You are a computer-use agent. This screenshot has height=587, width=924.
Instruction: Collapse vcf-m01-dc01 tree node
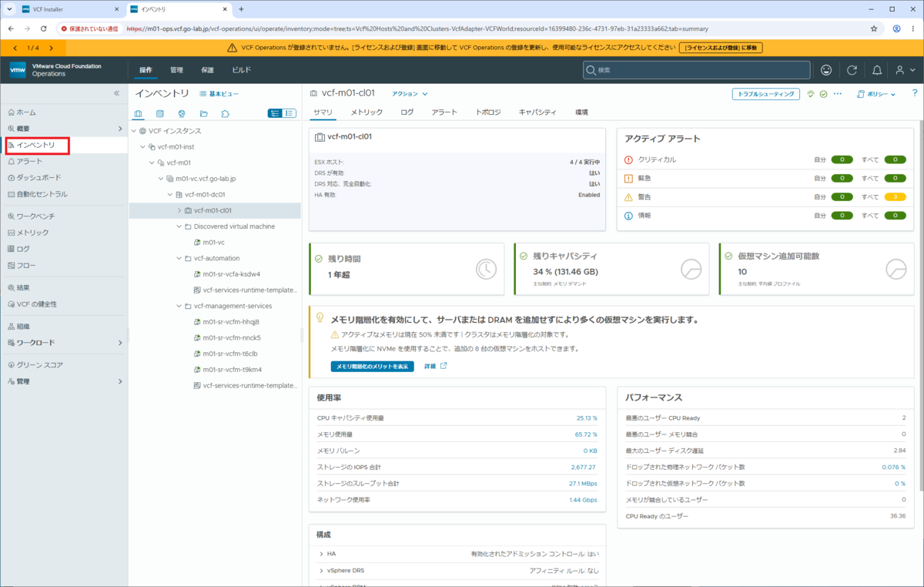click(170, 194)
